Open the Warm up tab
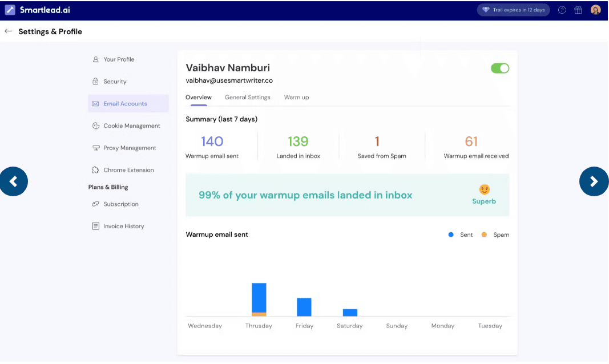The width and height of the screenshot is (609, 364). pos(296,97)
